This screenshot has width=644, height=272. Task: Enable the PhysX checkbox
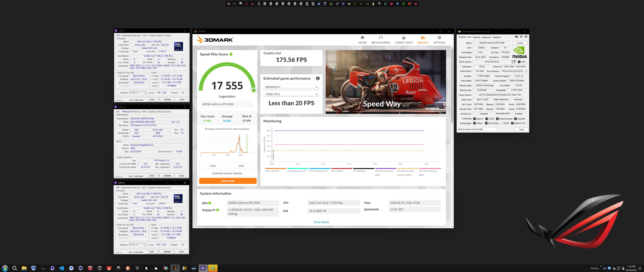coord(502,123)
